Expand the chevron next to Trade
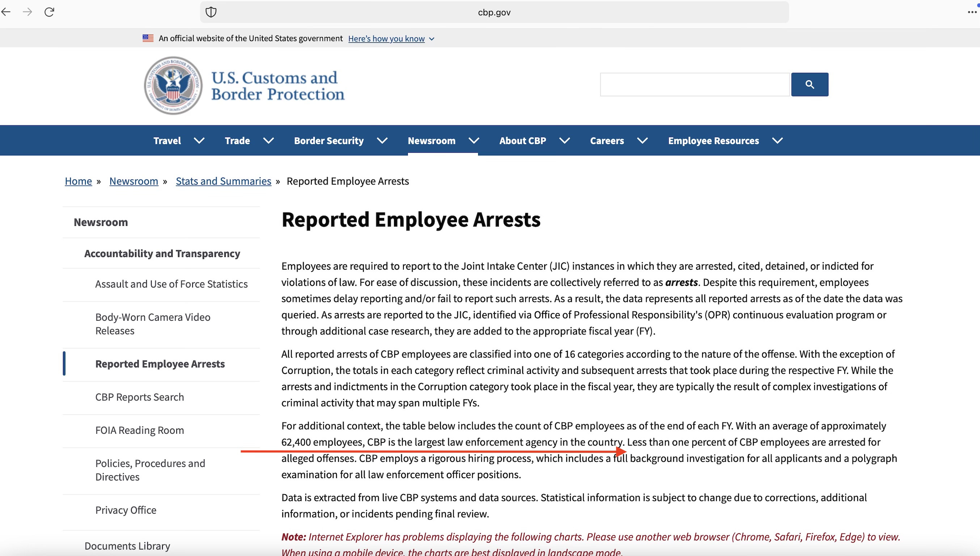Screen dimensions: 980x556 click(269, 140)
